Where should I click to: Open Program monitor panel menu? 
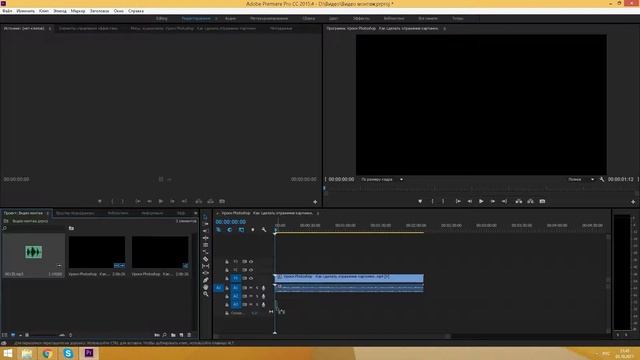[444, 29]
